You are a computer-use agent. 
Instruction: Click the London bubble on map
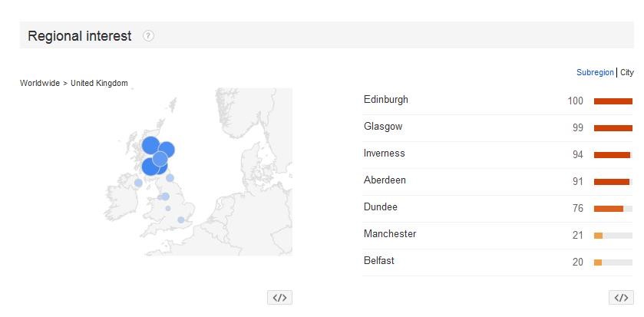point(180,220)
